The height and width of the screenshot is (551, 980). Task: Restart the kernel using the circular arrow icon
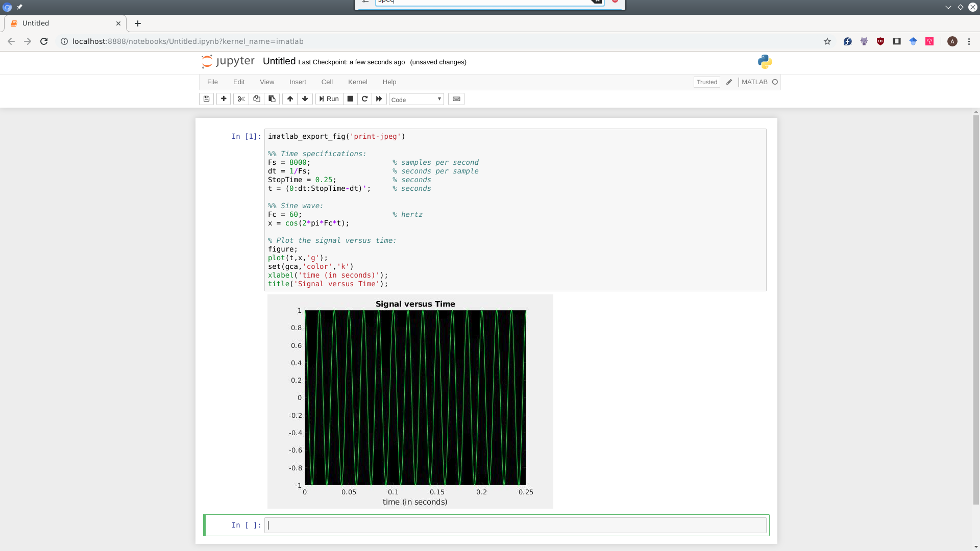[x=364, y=98]
